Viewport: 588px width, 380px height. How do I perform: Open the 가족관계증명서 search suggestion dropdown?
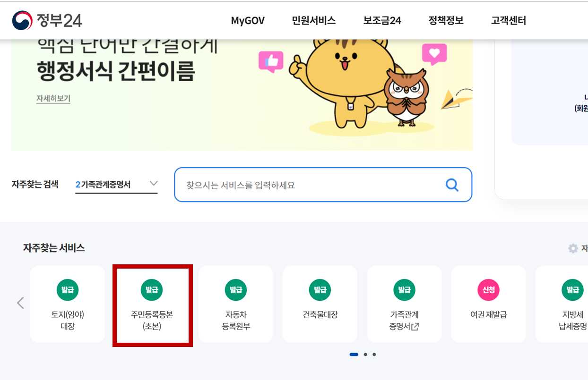pyautogui.click(x=116, y=185)
